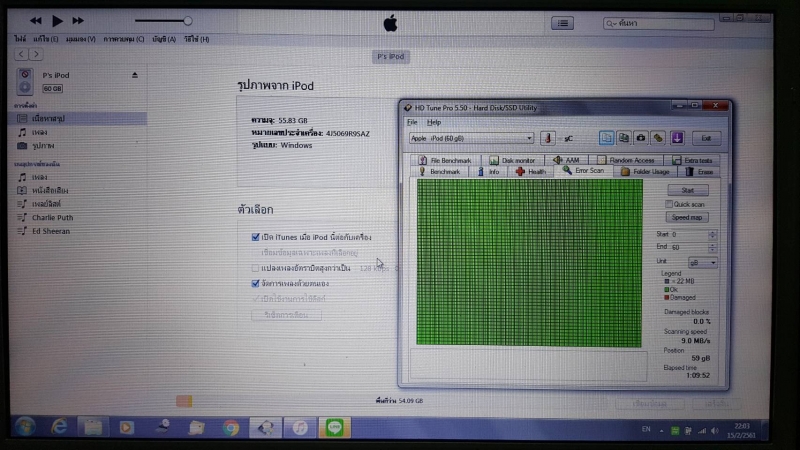Open LINE app from taskbar

335,428
